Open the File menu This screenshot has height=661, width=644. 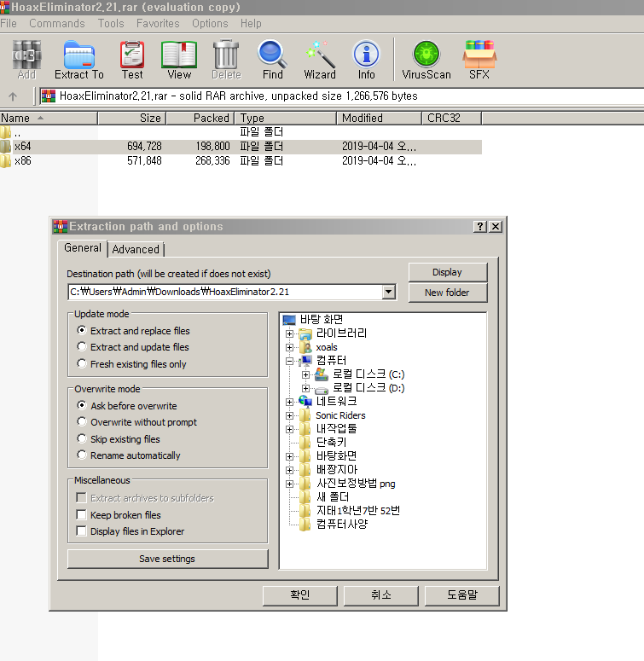[x=9, y=24]
